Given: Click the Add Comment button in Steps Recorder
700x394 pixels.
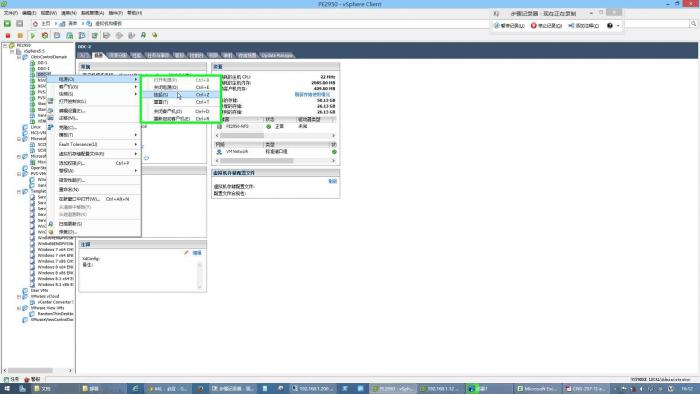Looking at the screenshot, I should click(583, 26).
